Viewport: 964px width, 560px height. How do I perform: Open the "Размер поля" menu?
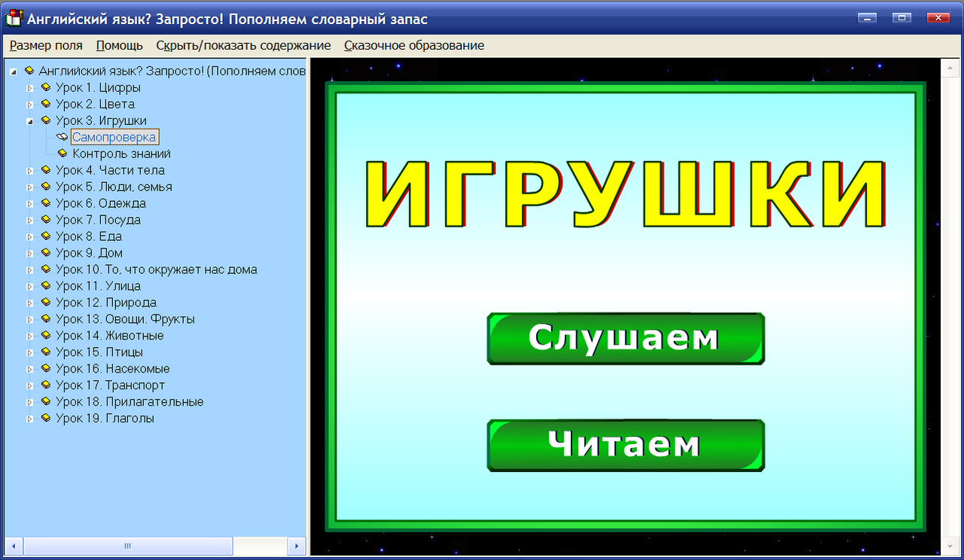tap(45, 45)
